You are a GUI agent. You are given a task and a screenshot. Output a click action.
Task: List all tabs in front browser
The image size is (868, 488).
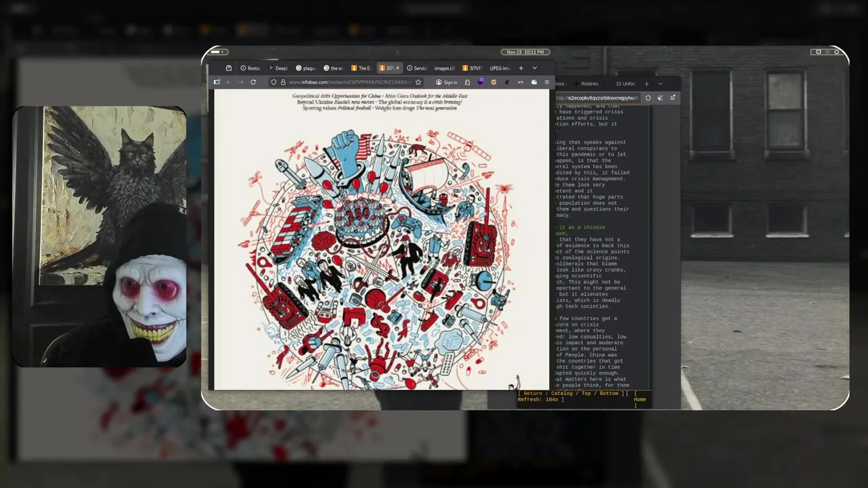click(x=534, y=68)
